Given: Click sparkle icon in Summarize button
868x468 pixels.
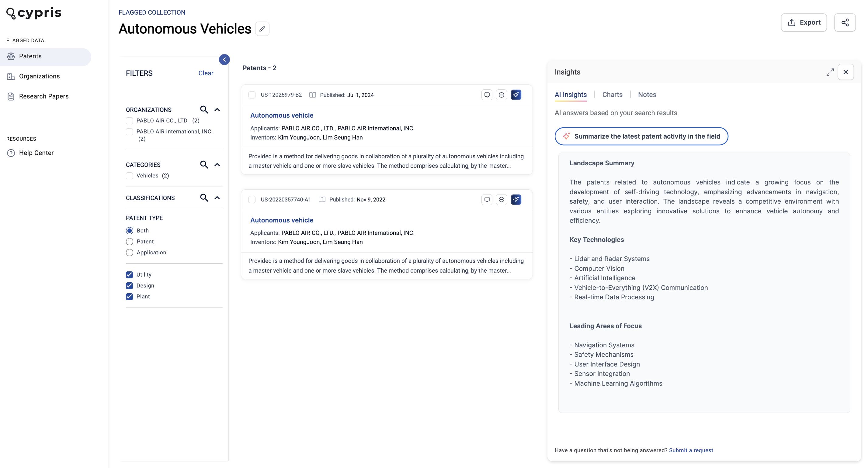Looking at the screenshot, I should (566, 136).
